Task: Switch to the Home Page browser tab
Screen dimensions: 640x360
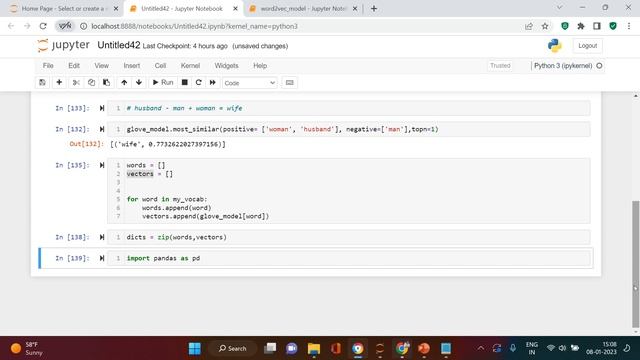Action: tap(64, 9)
